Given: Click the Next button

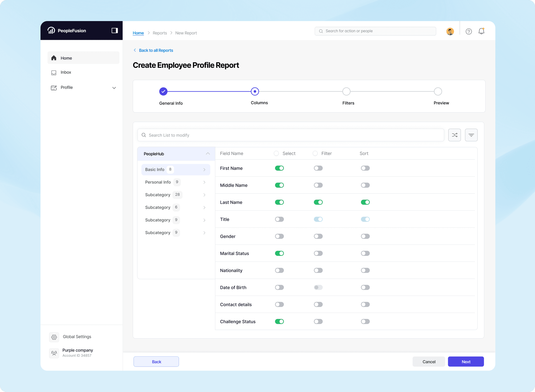Looking at the screenshot, I should (465, 362).
